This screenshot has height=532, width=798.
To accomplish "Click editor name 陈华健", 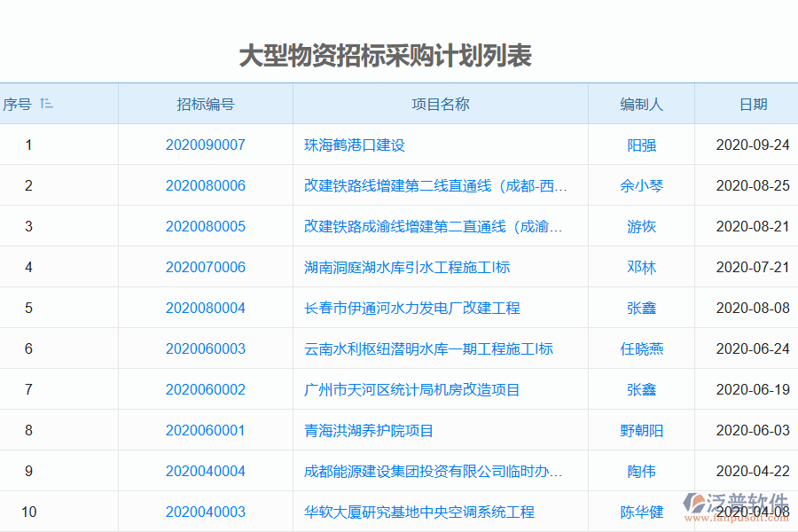I will pyautogui.click(x=640, y=512).
